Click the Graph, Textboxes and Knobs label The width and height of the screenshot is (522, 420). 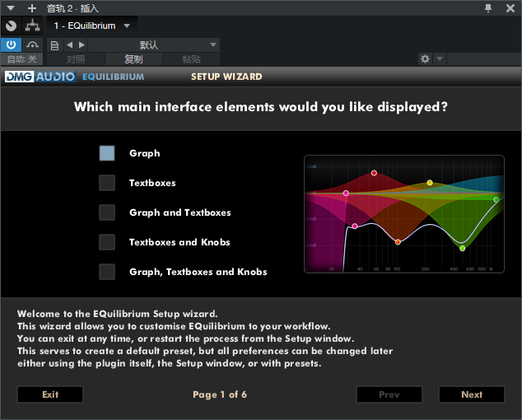click(x=198, y=272)
